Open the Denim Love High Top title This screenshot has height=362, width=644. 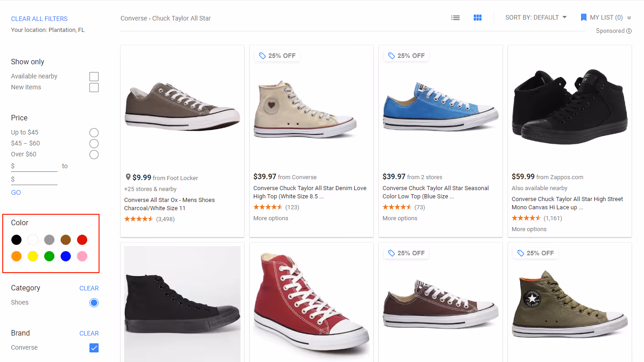click(310, 192)
